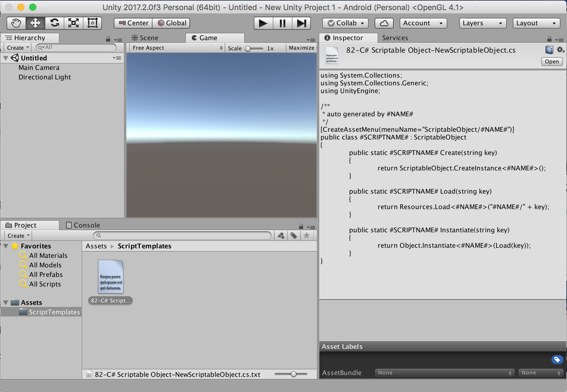Start Play mode
The width and height of the screenshot is (567, 392).
coord(263,23)
